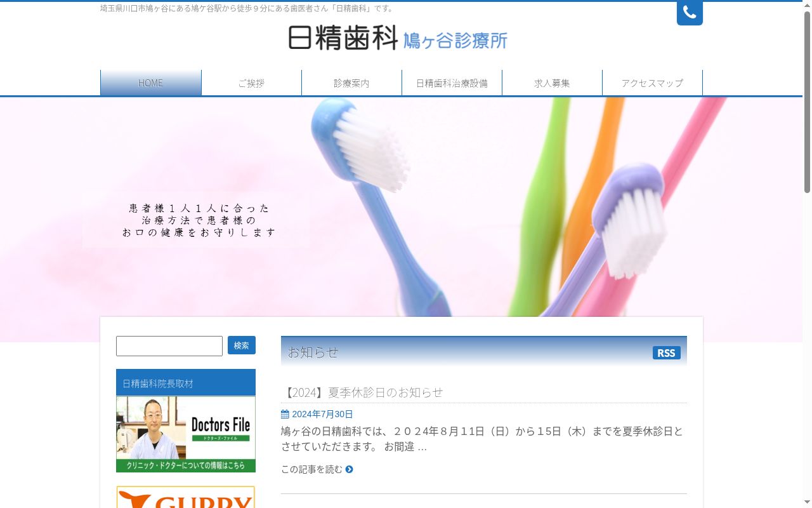The width and height of the screenshot is (812, 508).
Task: Open the HOME navigation tab
Action: click(x=151, y=83)
